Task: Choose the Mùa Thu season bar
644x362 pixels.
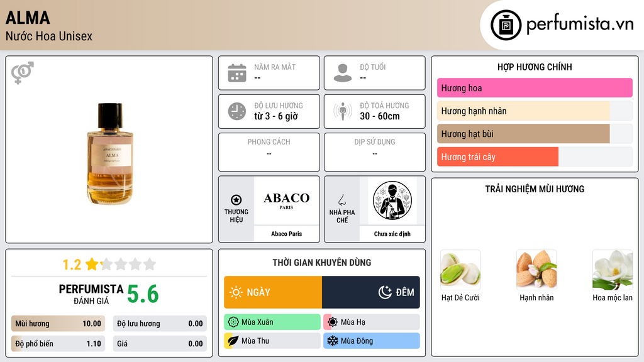Action: (272, 341)
